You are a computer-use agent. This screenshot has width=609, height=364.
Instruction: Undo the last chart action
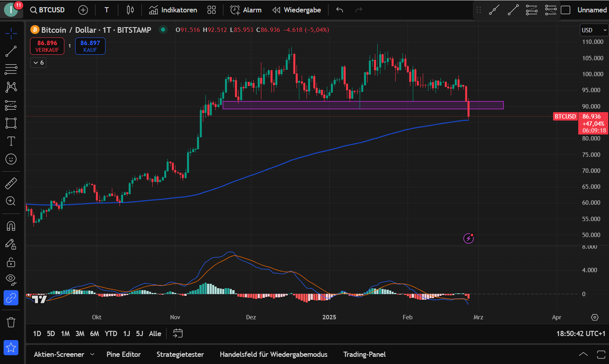(340, 10)
